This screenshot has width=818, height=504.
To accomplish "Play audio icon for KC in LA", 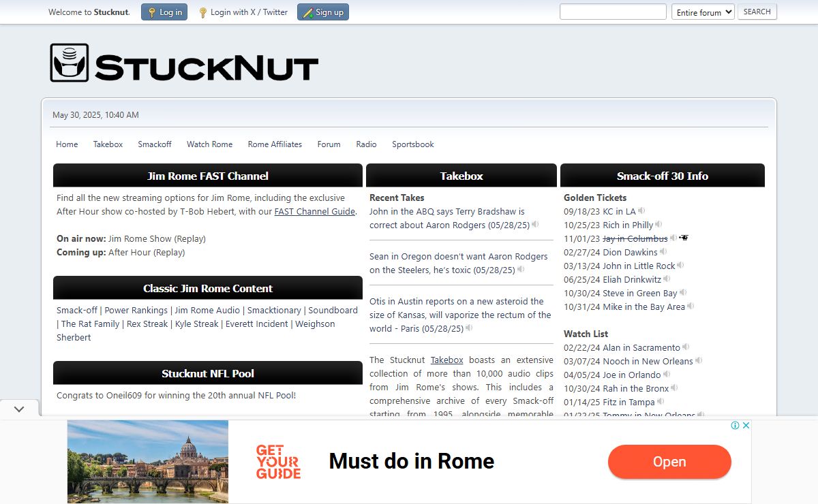I will coord(641,211).
